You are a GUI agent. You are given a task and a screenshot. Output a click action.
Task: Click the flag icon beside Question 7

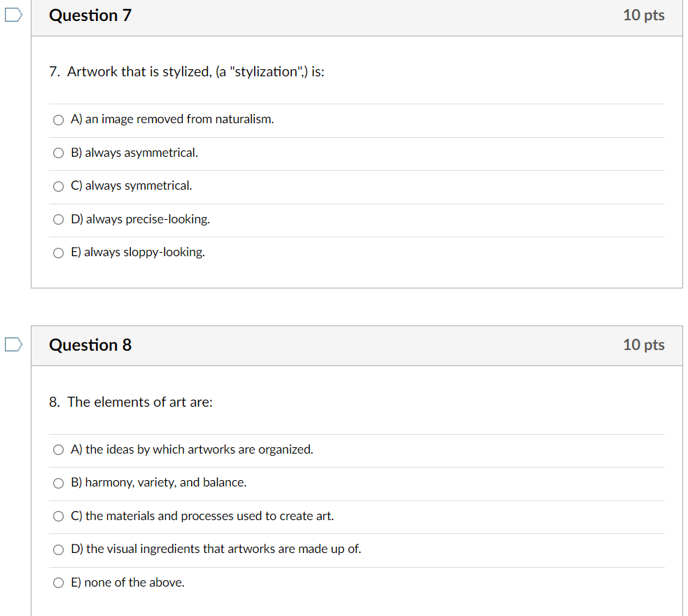pyautogui.click(x=13, y=14)
